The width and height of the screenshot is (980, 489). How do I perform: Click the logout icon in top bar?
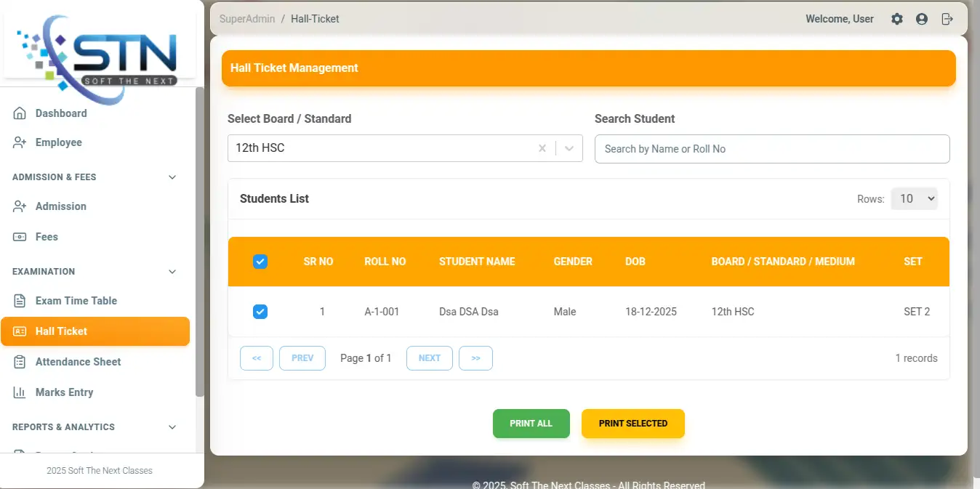pyautogui.click(x=947, y=20)
